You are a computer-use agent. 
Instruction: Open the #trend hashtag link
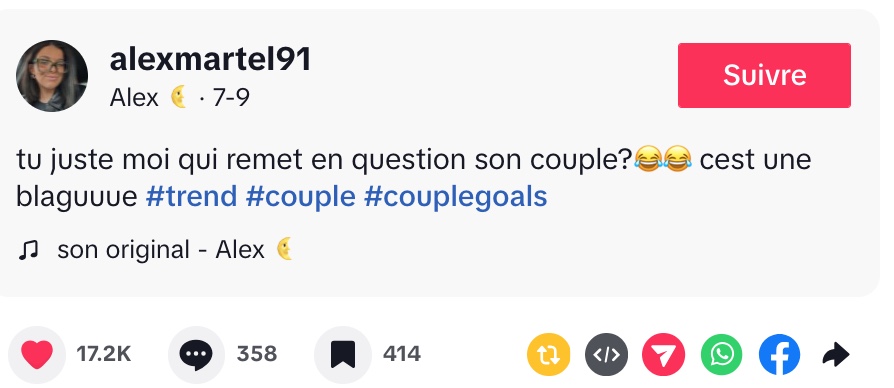pos(191,197)
